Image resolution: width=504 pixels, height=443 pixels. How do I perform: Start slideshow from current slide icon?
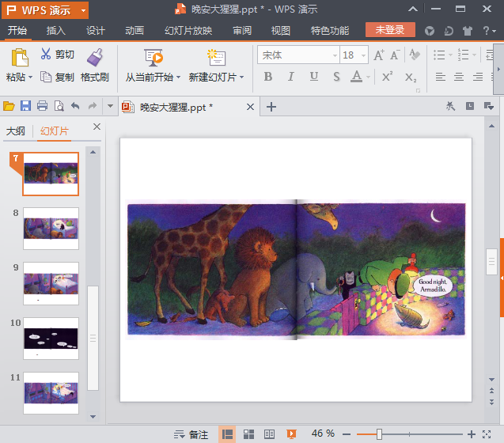tap(153, 58)
